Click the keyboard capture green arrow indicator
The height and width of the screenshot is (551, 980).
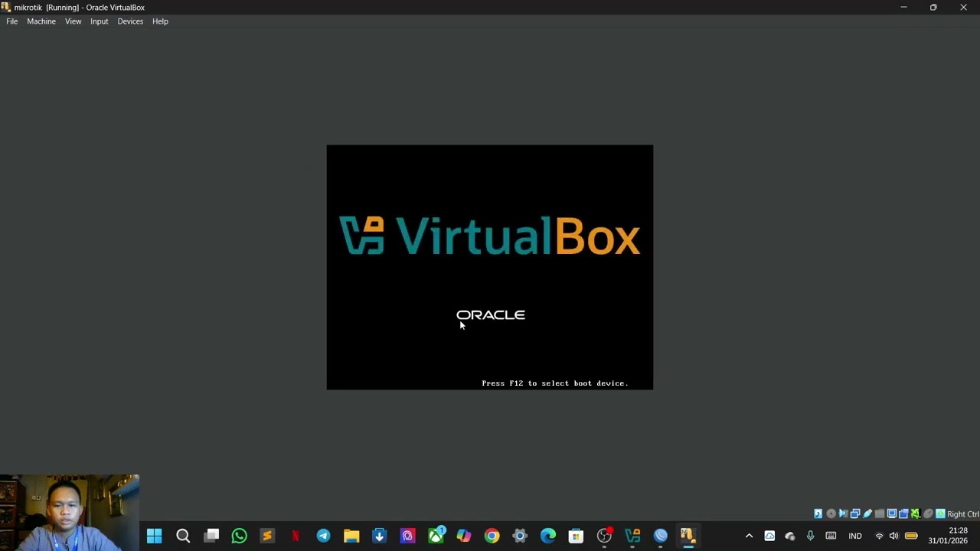pyautogui.click(x=940, y=514)
